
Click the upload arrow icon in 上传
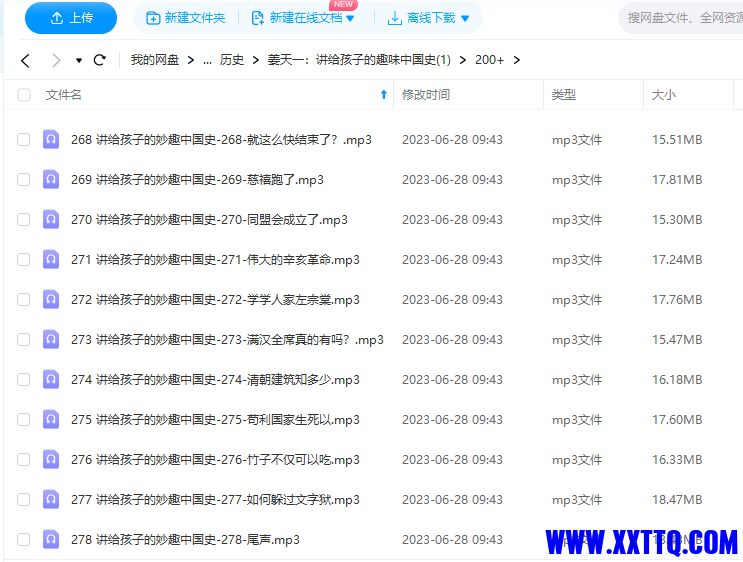57,18
